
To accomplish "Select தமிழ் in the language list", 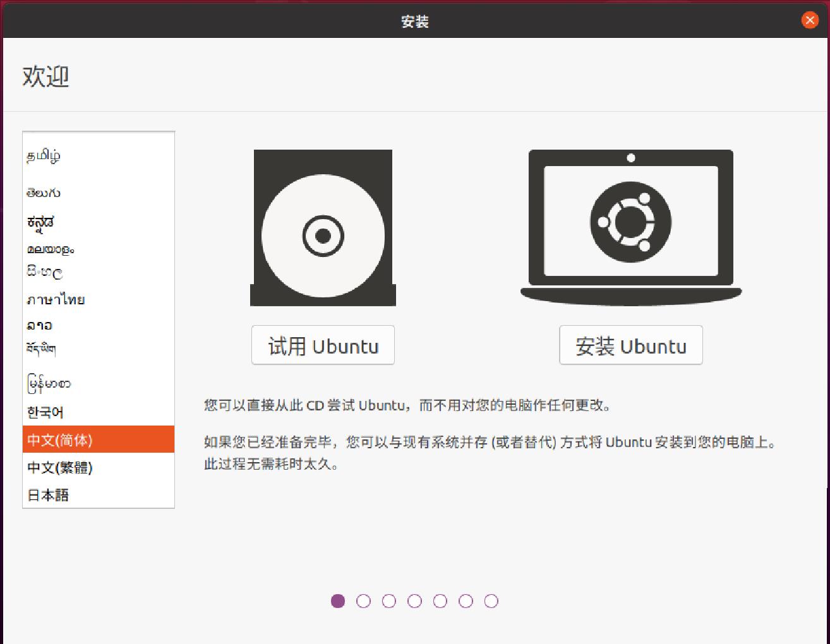I will click(99, 155).
